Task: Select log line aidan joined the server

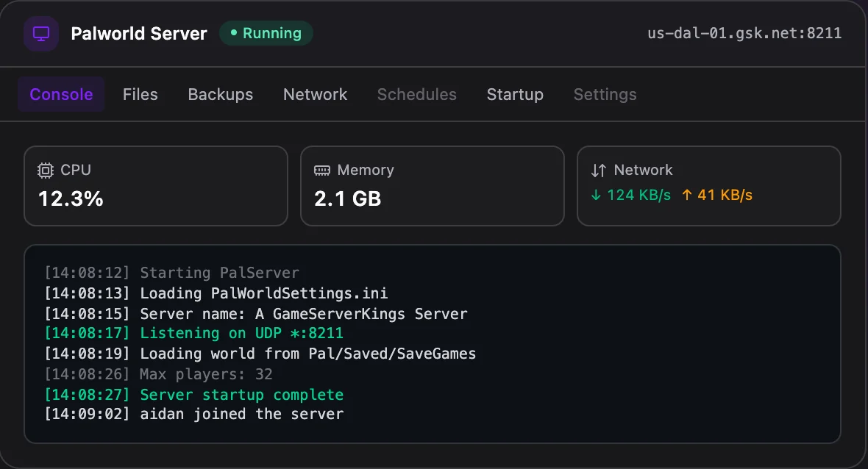Action: (193, 415)
